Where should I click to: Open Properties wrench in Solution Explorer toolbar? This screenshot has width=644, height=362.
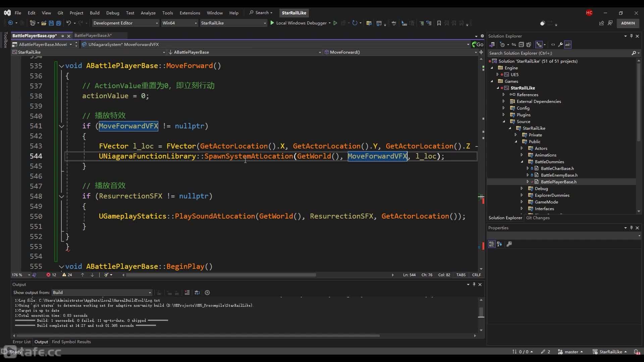coord(560,45)
